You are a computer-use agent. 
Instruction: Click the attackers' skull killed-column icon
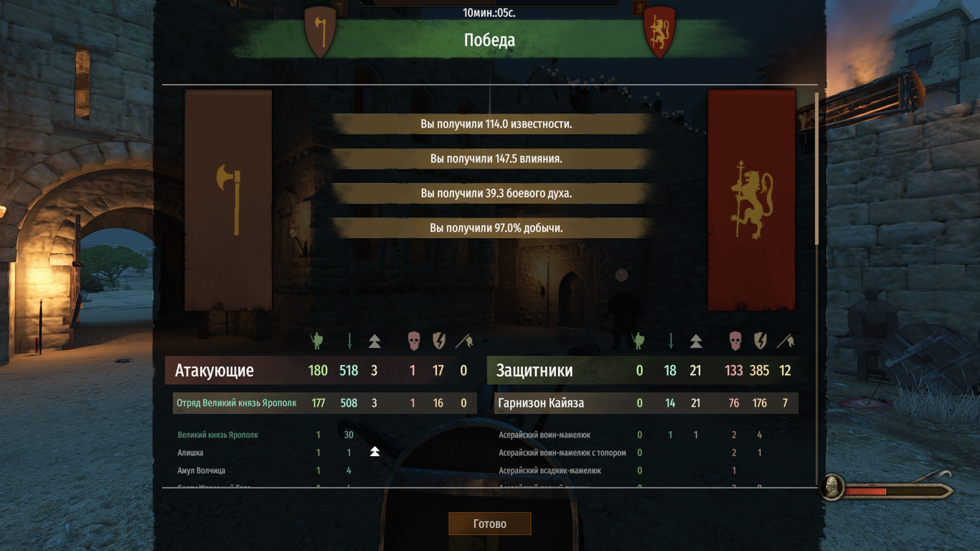point(413,341)
